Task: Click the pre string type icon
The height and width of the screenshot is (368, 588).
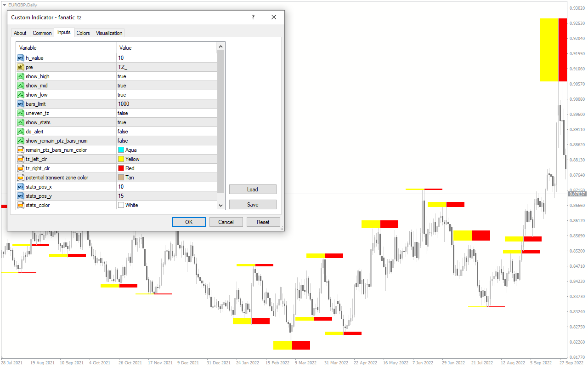Action: pyautogui.click(x=20, y=67)
